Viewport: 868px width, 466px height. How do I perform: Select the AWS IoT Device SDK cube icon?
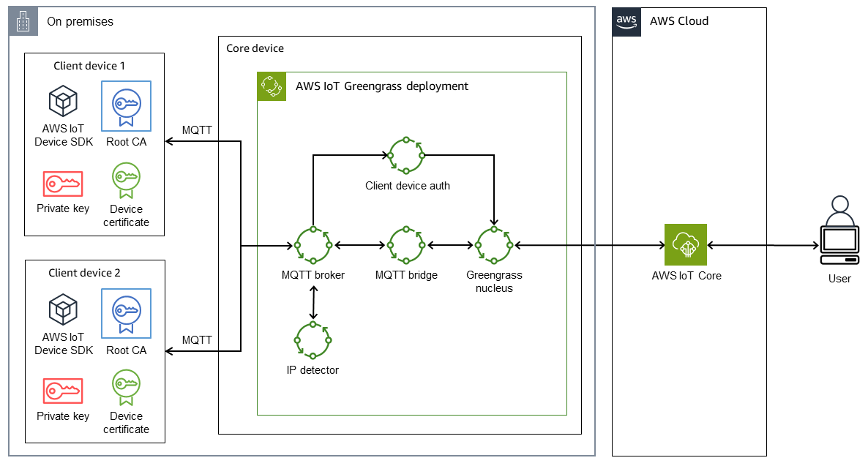(61, 99)
